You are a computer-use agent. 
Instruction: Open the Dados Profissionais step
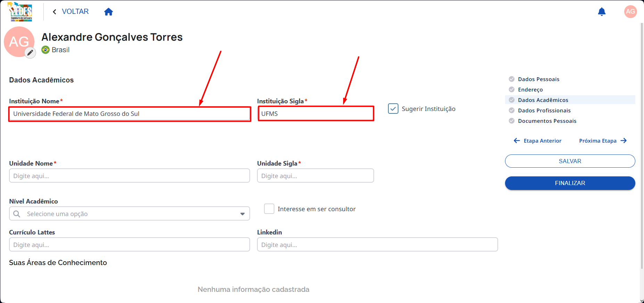tap(544, 110)
